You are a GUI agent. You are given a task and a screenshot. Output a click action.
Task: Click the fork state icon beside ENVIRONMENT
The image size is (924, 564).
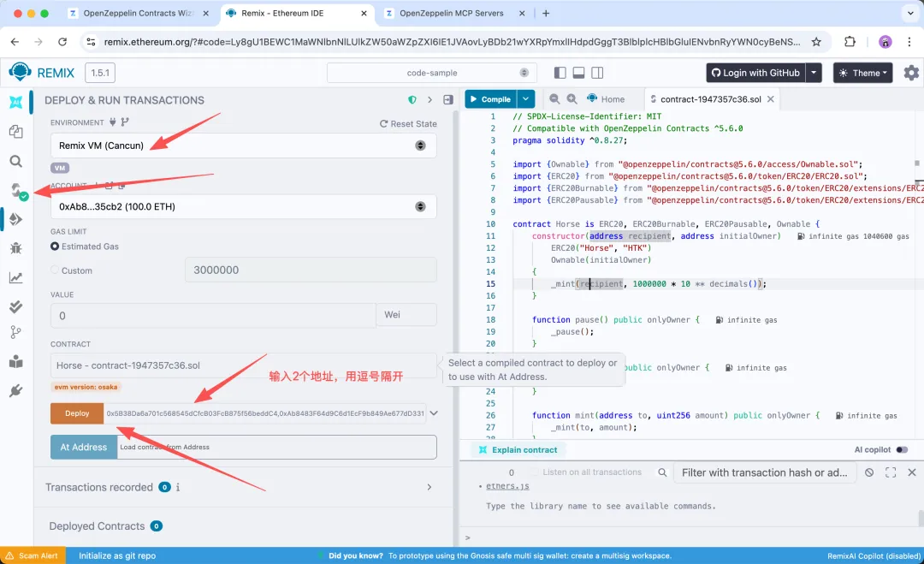point(125,122)
